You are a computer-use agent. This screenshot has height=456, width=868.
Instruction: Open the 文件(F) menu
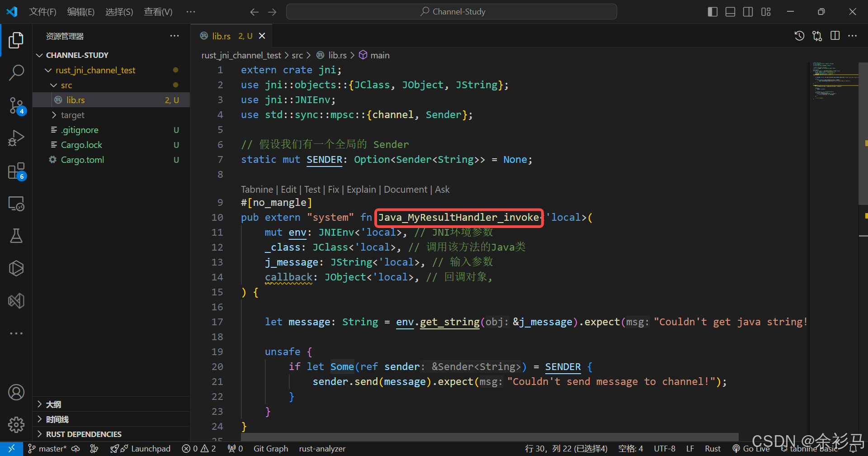coord(42,12)
